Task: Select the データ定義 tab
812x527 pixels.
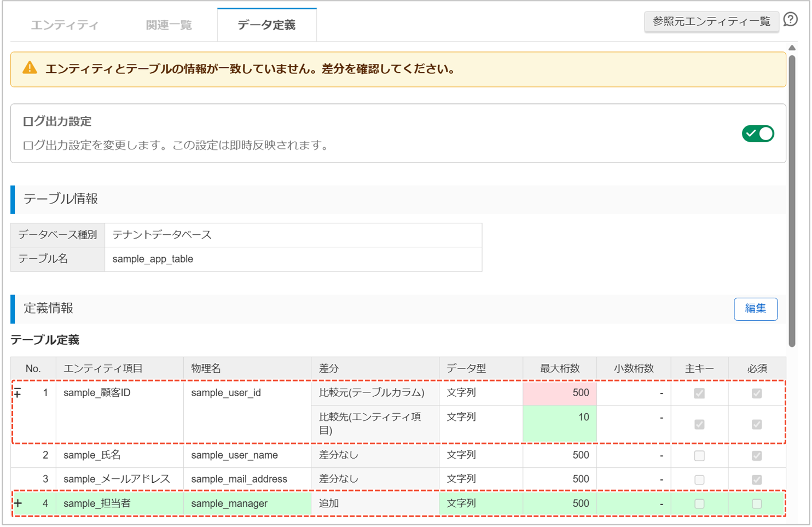Action: tap(266, 25)
